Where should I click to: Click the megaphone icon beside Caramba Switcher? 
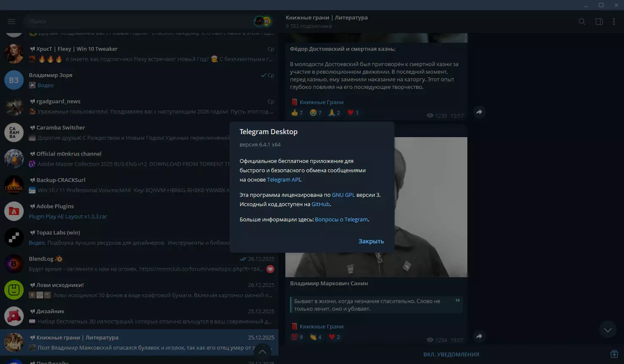(32, 127)
